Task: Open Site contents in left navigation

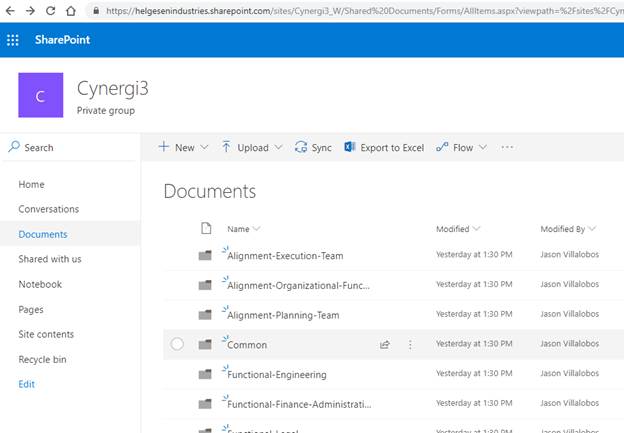Action: [46, 334]
